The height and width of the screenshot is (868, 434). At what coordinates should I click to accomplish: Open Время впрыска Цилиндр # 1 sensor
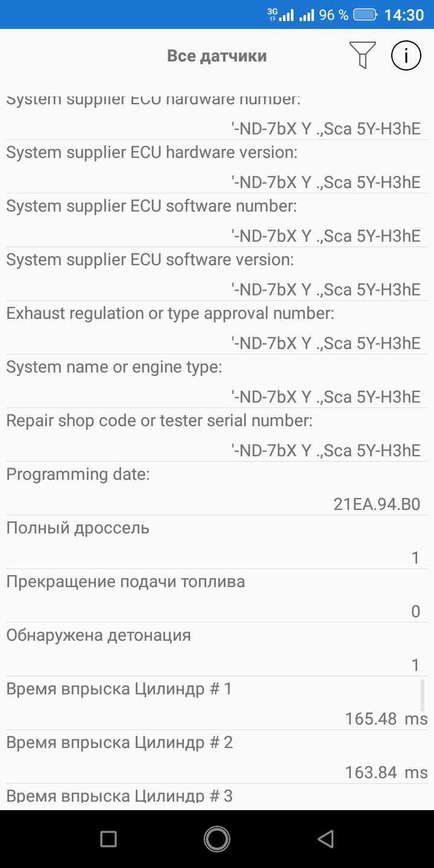point(217,703)
